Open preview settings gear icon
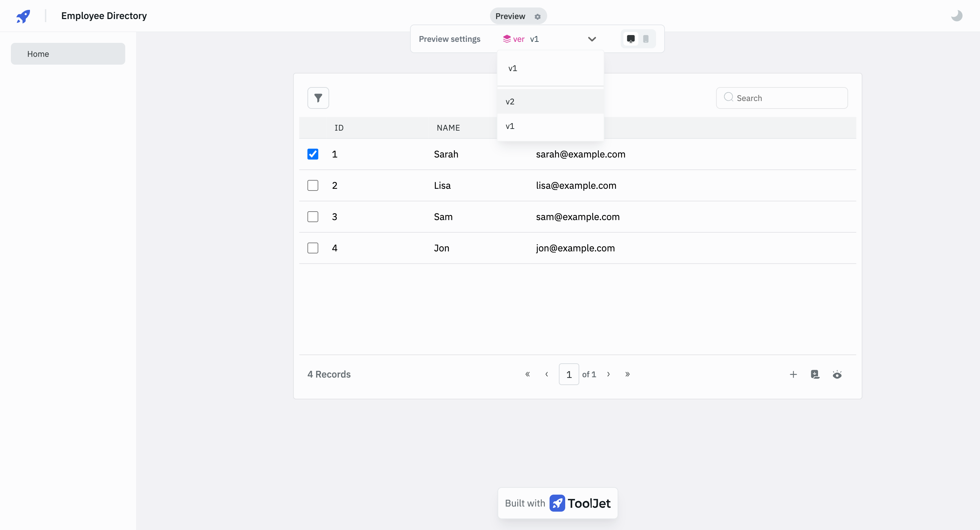This screenshot has width=980, height=530. click(x=537, y=17)
